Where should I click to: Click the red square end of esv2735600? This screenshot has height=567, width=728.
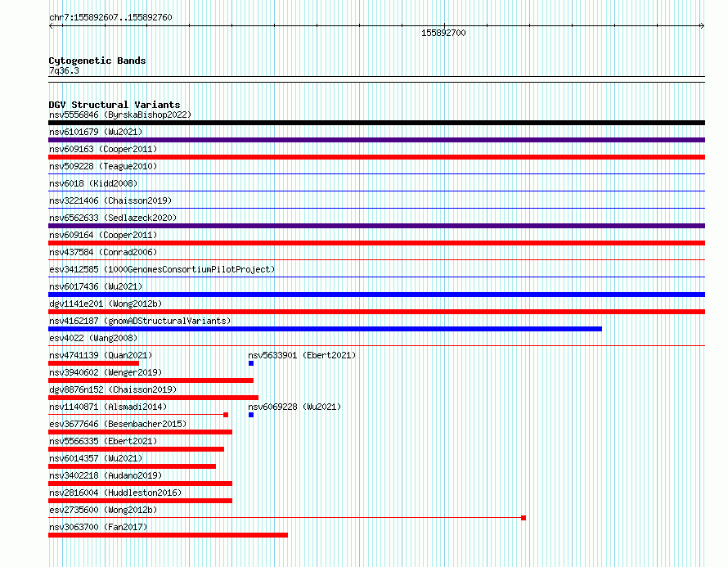(524, 518)
